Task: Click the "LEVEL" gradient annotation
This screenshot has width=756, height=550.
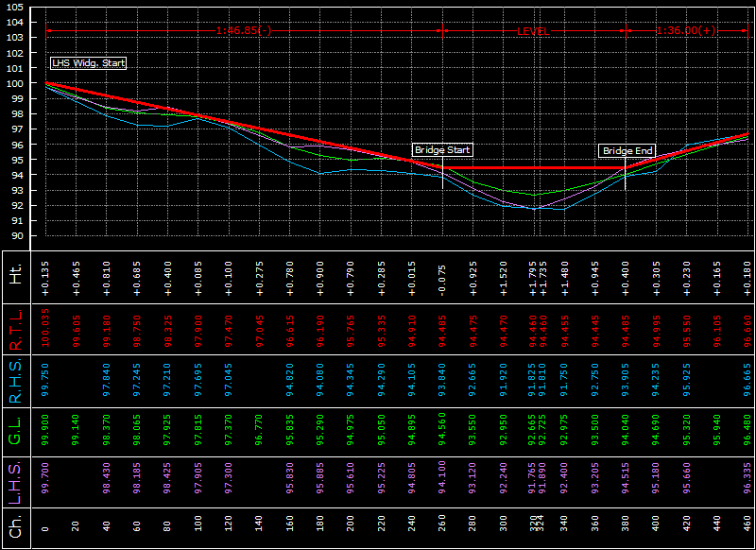Action: (532, 31)
